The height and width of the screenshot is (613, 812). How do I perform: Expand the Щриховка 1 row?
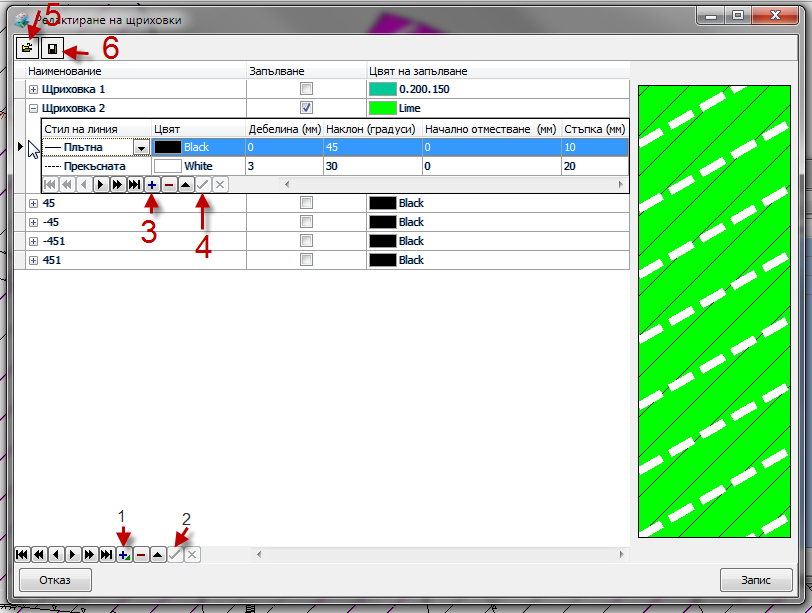tap(33, 90)
